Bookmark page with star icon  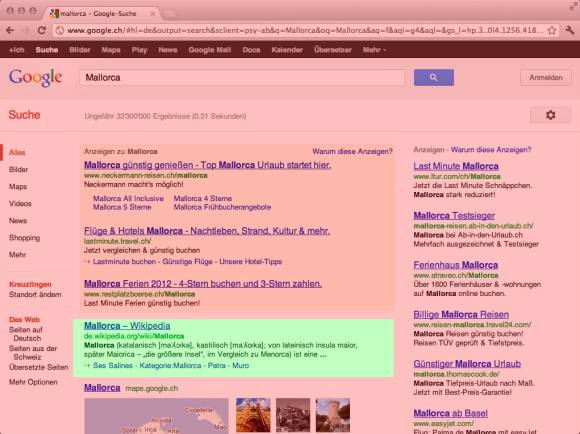[x=552, y=30]
